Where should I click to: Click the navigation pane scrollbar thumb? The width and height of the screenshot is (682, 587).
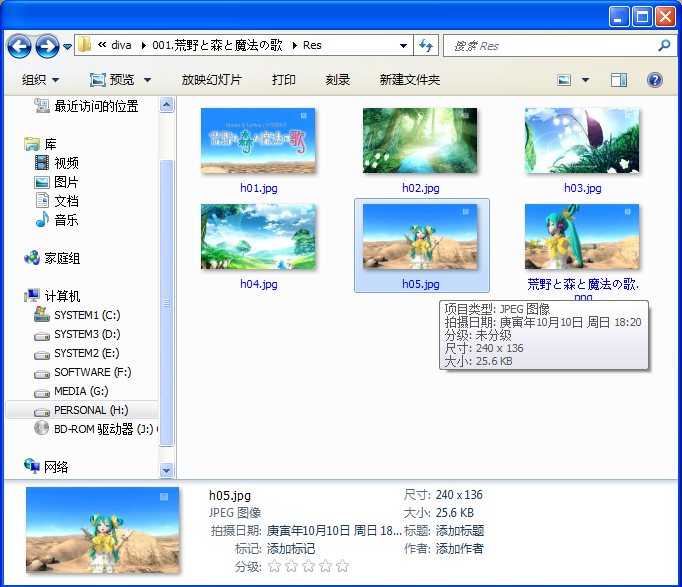pyautogui.click(x=167, y=303)
